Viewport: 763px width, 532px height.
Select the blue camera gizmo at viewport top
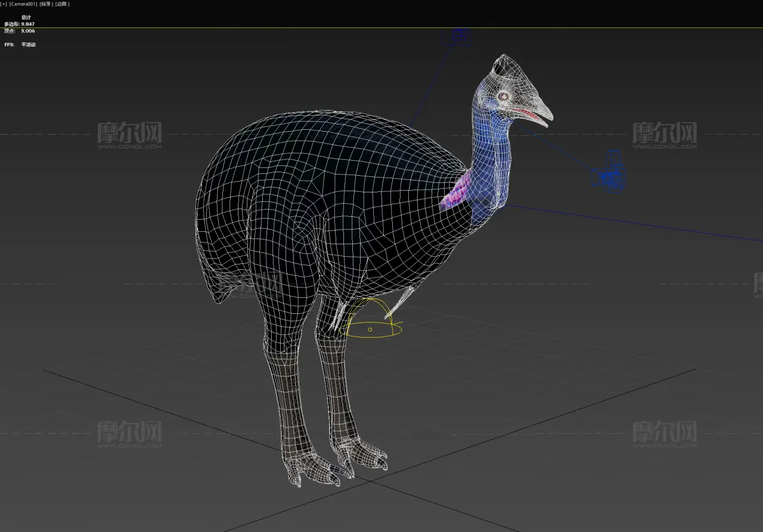coord(458,37)
